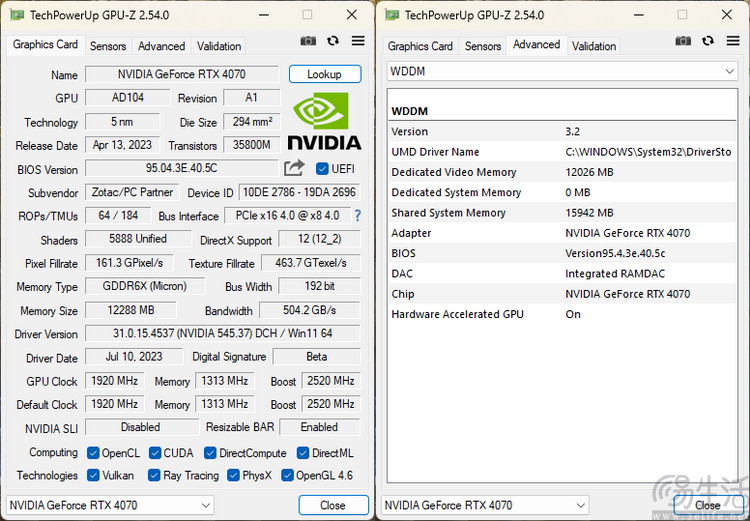Click the BIOS Version field

[x=182, y=168]
